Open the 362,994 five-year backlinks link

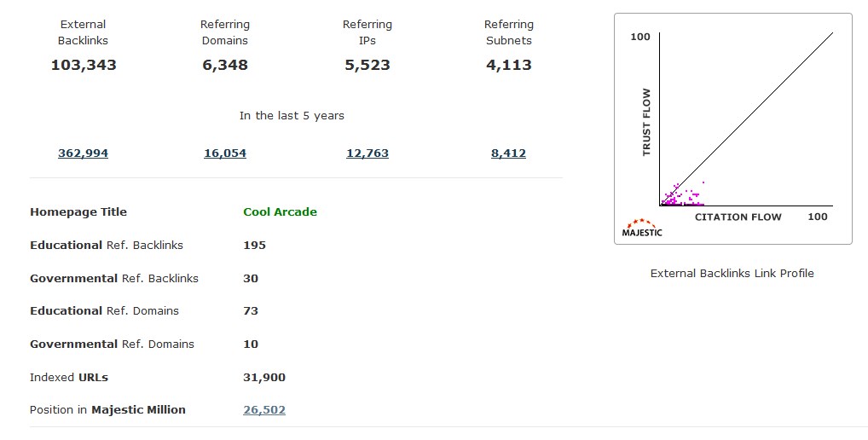pyautogui.click(x=83, y=153)
